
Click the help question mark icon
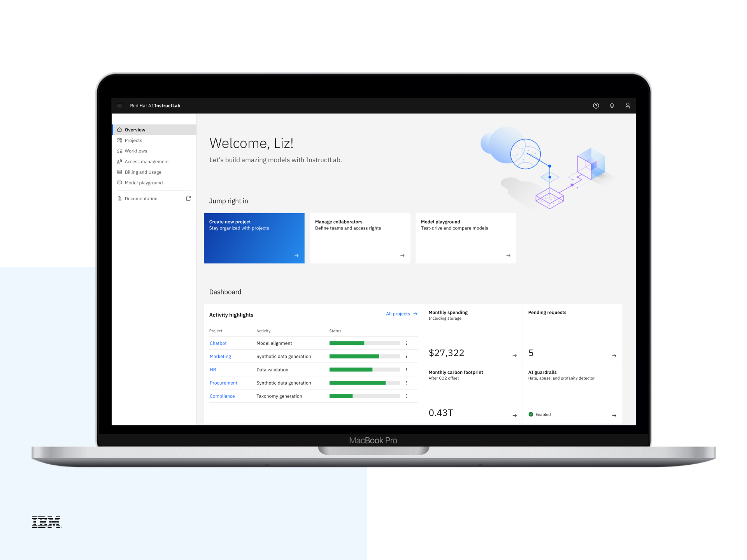coord(596,106)
